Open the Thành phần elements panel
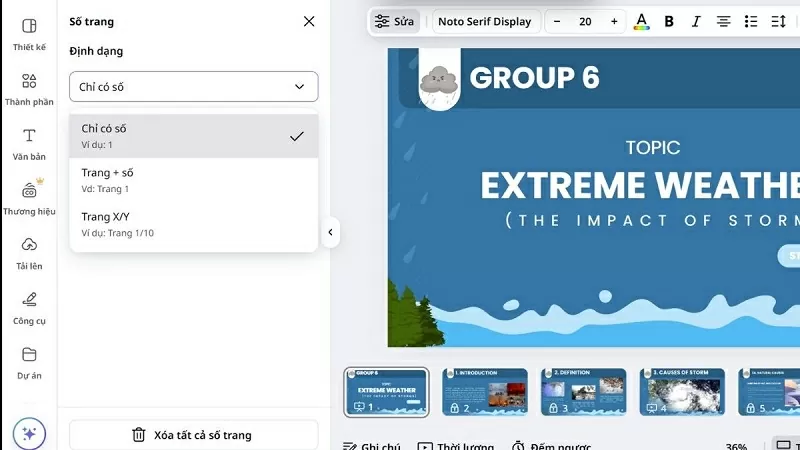Image resolution: width=800 pixels, height=450 pixels. [29, 88]
